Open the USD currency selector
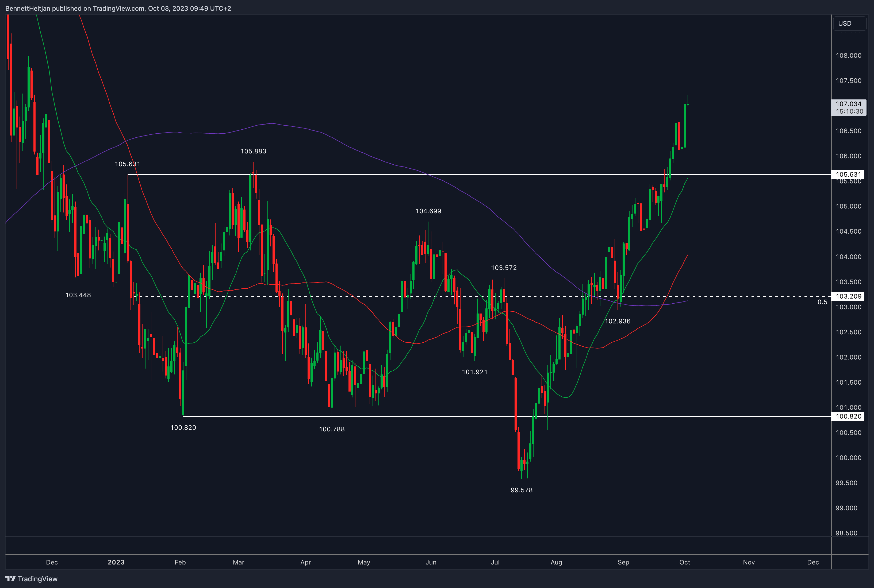Screen dimensions: 874x588 coord(849,23)
